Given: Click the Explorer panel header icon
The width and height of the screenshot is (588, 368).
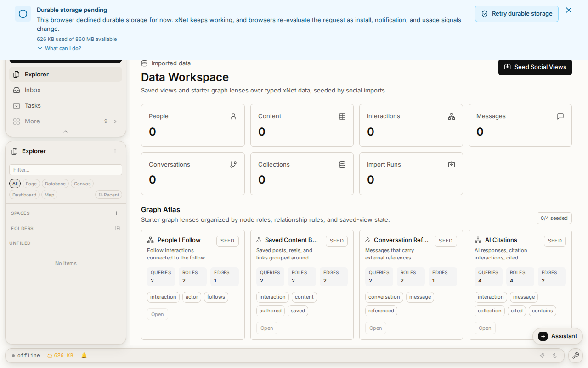Looking at the screenshot, I should point(15,151).
